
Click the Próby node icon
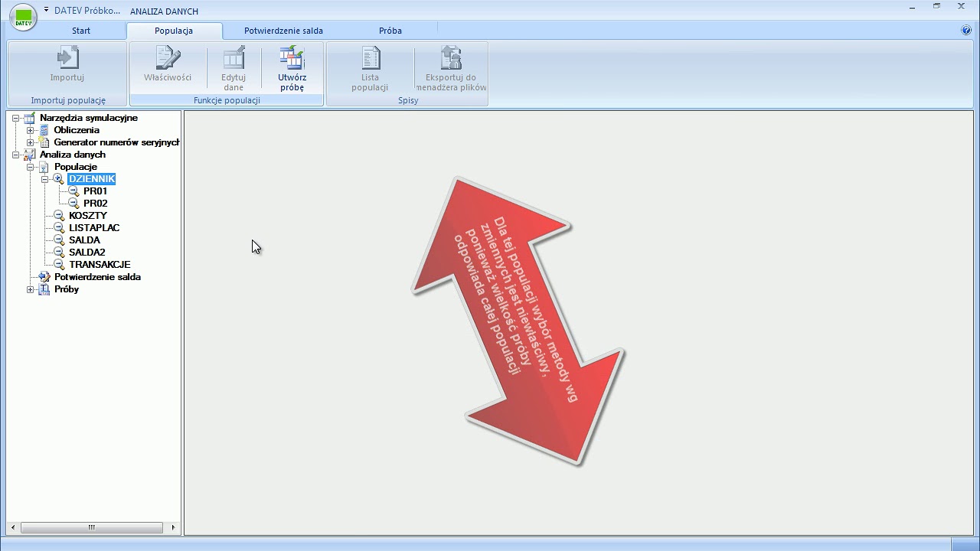point(44,289)
